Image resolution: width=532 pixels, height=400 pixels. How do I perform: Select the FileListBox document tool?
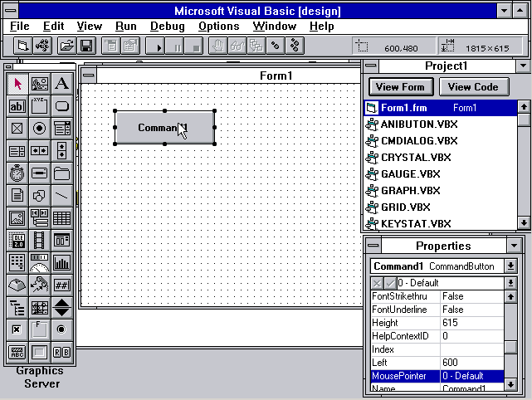[17, 195]
